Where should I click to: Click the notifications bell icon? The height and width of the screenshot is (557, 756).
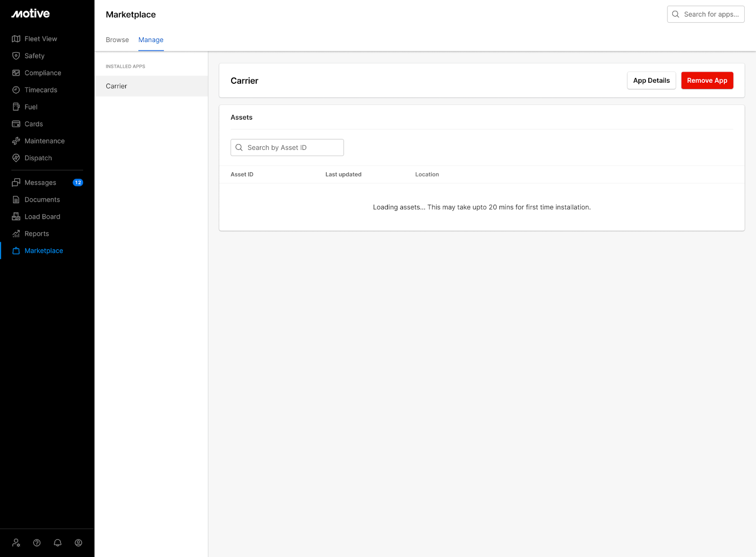click(x=58, y=543)
